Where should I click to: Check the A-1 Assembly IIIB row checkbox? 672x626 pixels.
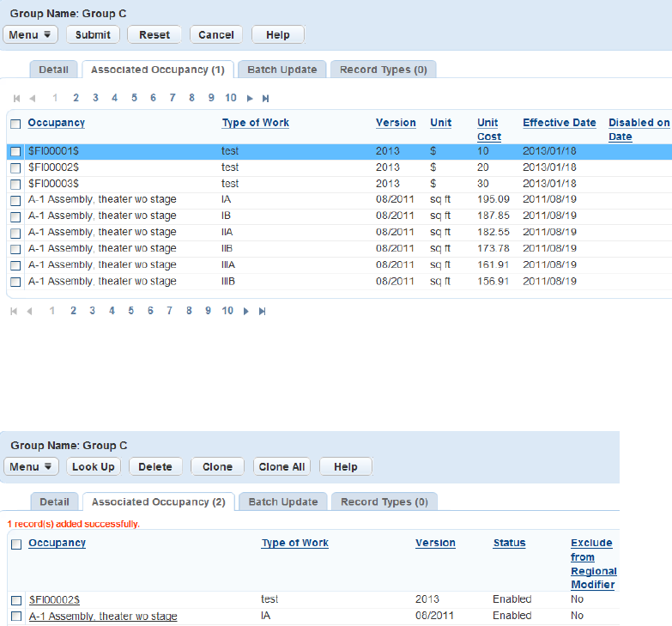[15, 282]
